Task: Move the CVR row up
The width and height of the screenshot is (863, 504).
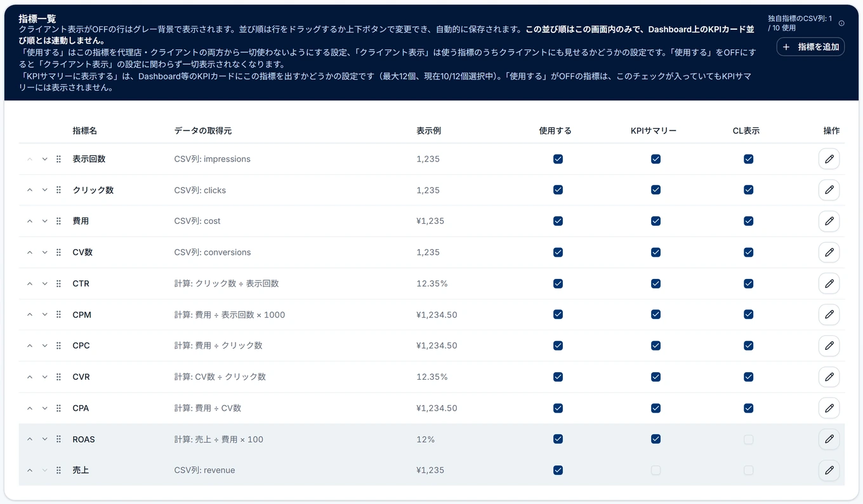Action: click(x=29, y=377)
